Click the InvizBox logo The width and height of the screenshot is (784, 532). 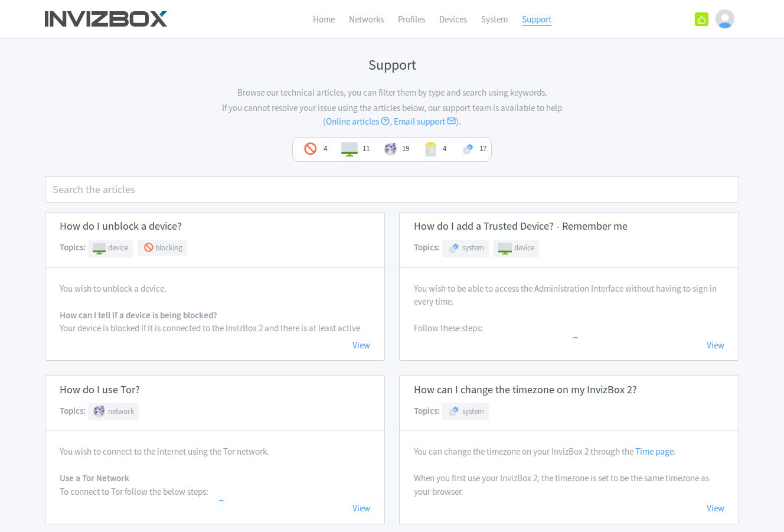tap(106, 19)
